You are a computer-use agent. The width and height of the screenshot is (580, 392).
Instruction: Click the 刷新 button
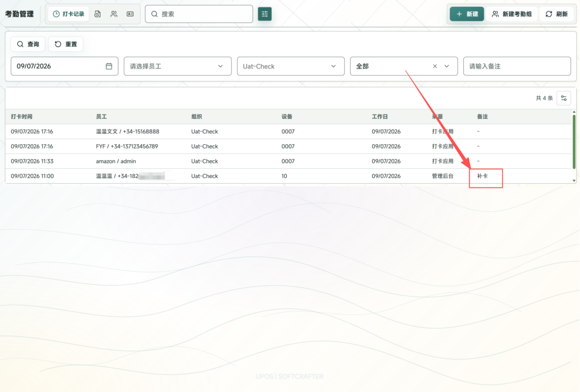click(x=556, y=14)
